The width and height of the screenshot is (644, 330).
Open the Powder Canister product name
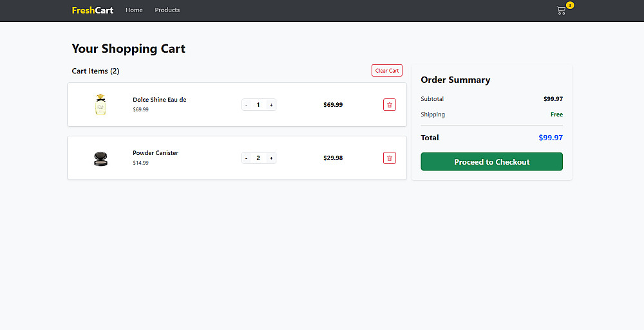155,153
